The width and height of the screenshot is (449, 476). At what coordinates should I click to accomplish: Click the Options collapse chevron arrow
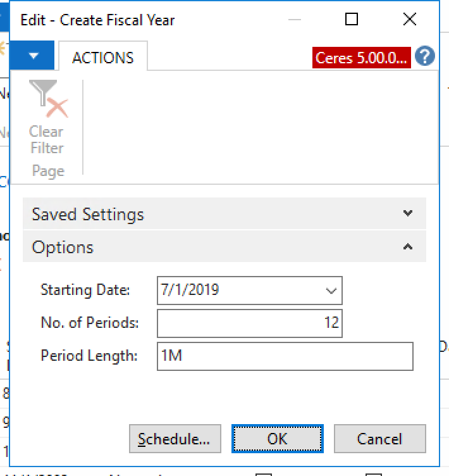tap(408, 247)
